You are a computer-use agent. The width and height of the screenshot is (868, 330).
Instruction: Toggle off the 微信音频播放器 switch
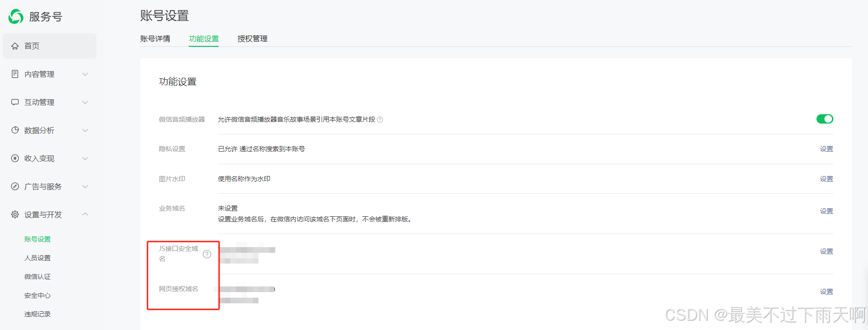point(825,119)
